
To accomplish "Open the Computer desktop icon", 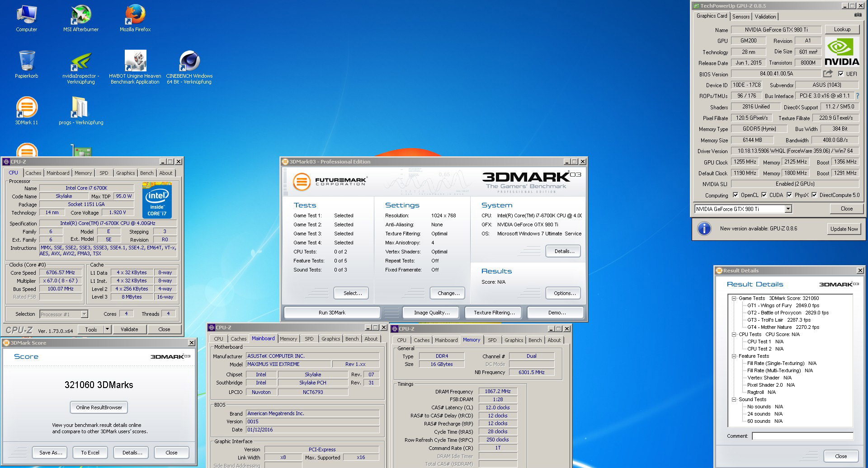I will tap(27, 18).
